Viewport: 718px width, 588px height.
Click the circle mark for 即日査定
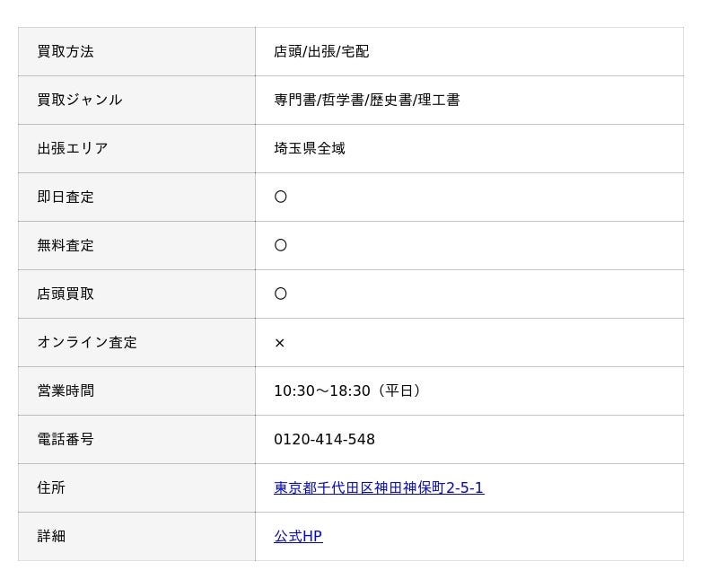pyautogui.click(x=281, y=197)
